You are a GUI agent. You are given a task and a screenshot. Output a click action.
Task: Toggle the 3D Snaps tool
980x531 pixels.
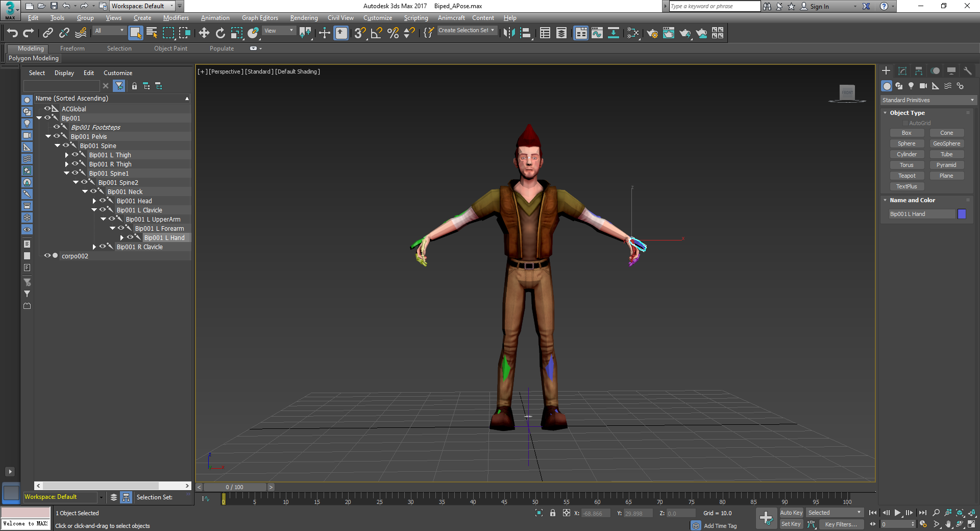tap(360, 33)
